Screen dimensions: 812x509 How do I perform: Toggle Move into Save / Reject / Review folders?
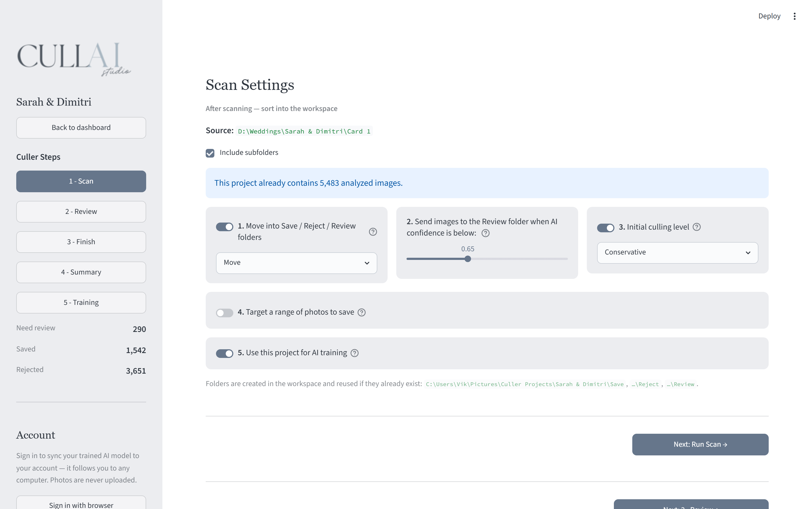[x=224, y=227]
